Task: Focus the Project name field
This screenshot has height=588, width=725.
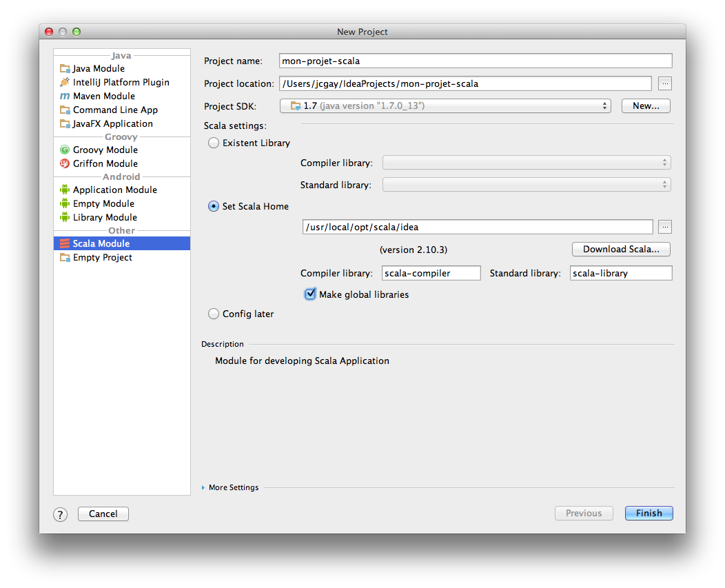Action: pos(476,61)
